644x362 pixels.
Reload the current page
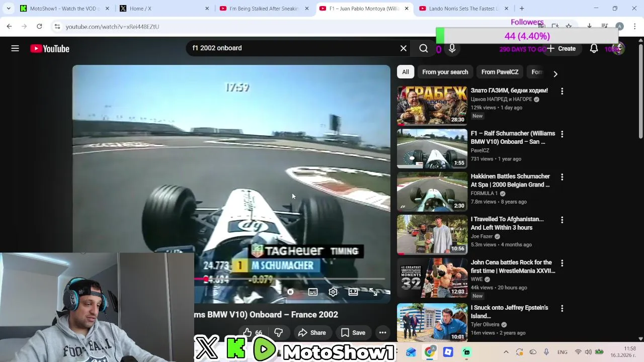click(39, 26)
